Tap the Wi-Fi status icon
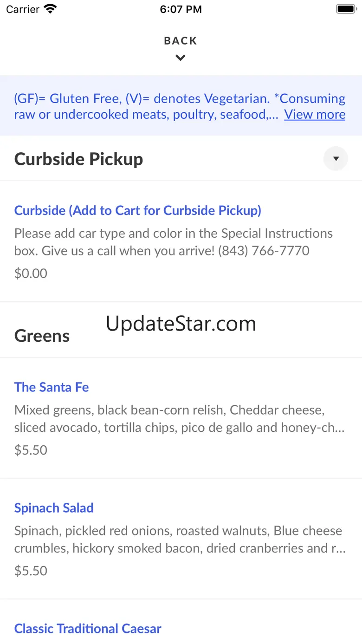This screenshot has width=362, height=644. click(x=50, y=9)
